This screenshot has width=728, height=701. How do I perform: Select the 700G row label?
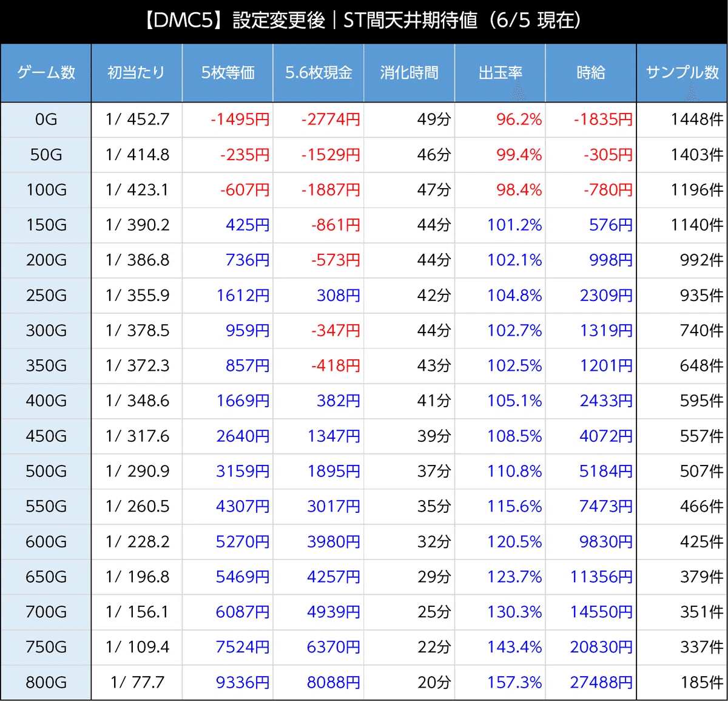(x=46, y=612)
